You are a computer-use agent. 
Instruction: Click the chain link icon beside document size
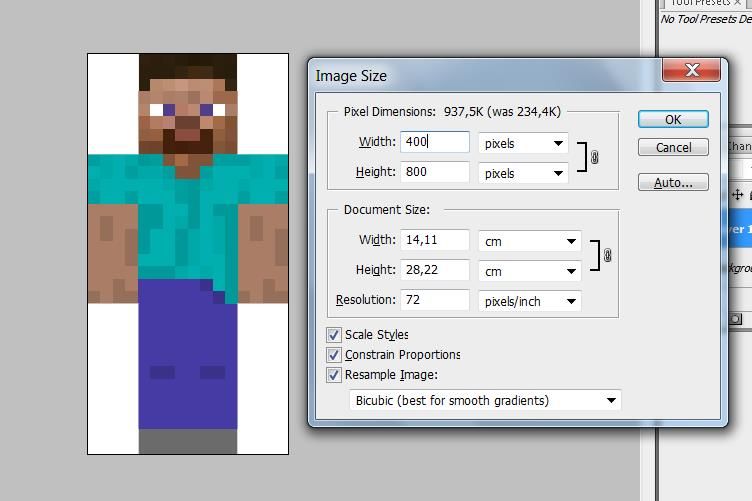coord(607,255)
